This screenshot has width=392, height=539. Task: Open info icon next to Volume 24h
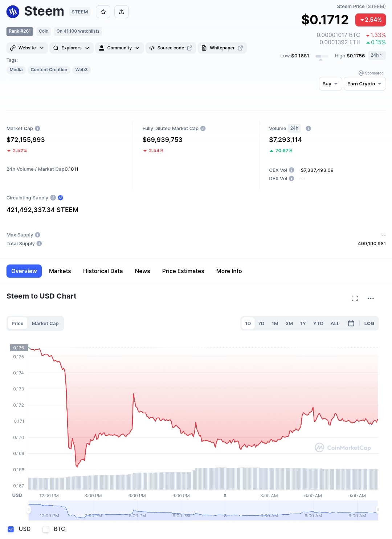pos(308,129)
